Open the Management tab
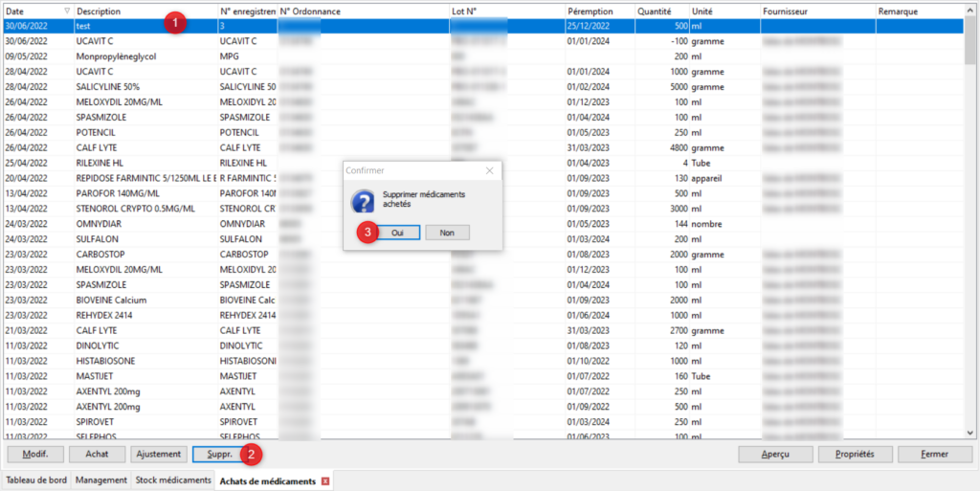Screen dimensions: 980x491 tap(101, 480)
